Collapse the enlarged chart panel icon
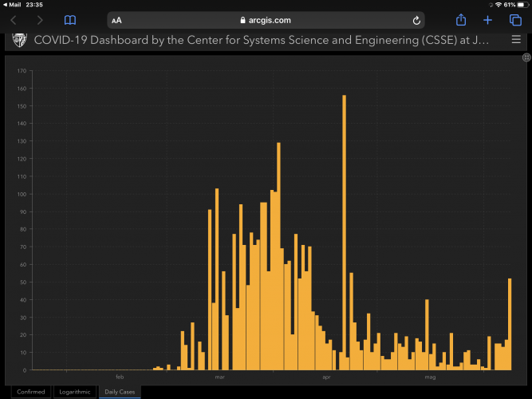 526,57
